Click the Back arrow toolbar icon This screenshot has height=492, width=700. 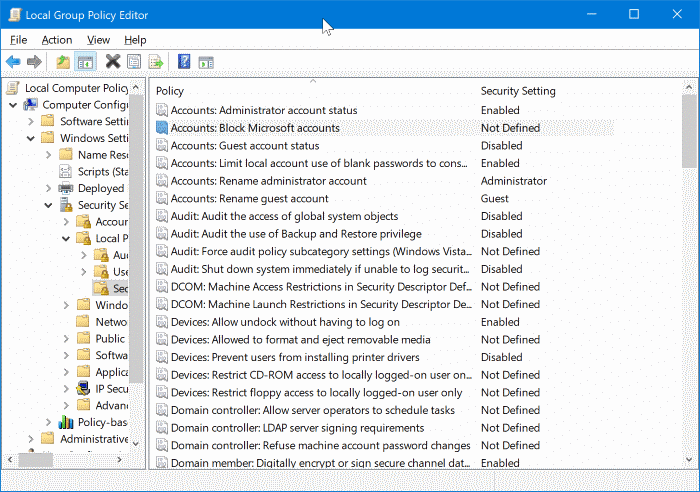pos(13,62)
